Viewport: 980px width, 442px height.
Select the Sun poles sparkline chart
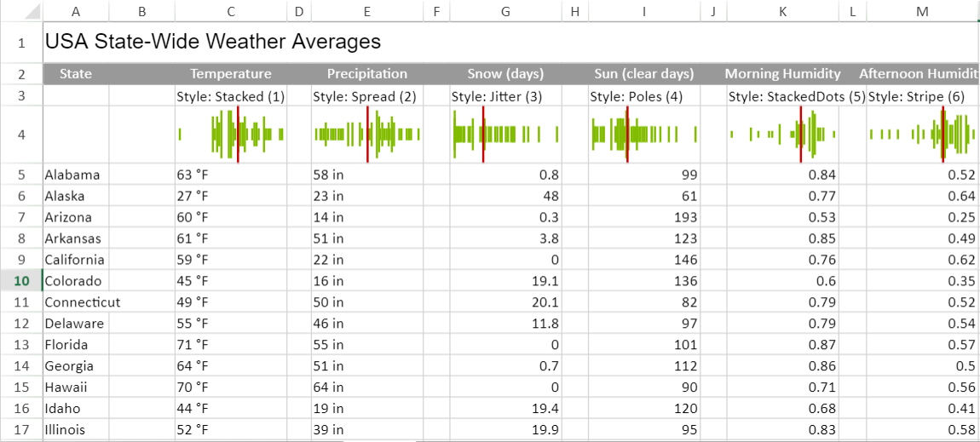pyautogui.click(x=643, y=135)
